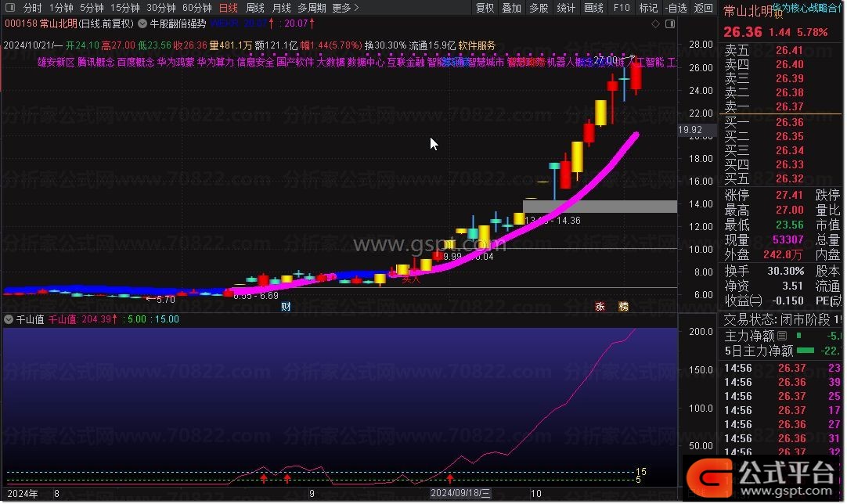
Task: Select the 日线 daily chart tab
Action: pyautogui.click(x=229, y=8)
